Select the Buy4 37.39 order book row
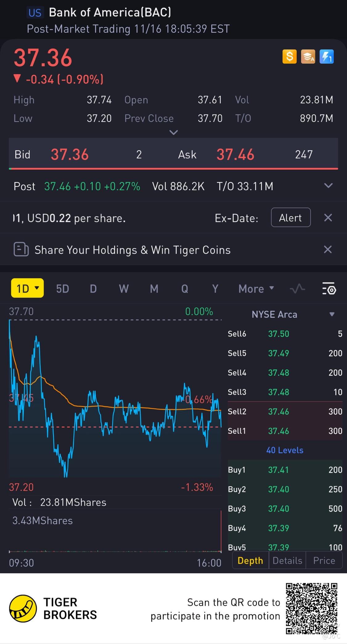347x644 pixels. (x=285, y=528)
